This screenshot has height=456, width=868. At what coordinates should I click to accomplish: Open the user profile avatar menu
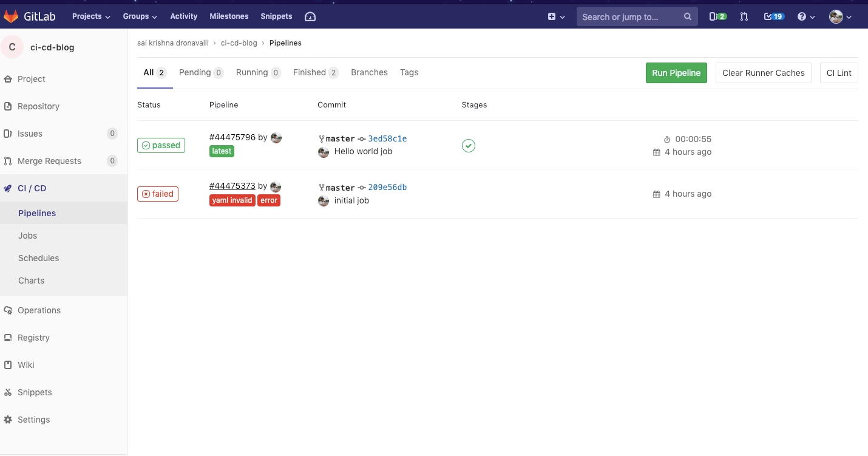840,16
